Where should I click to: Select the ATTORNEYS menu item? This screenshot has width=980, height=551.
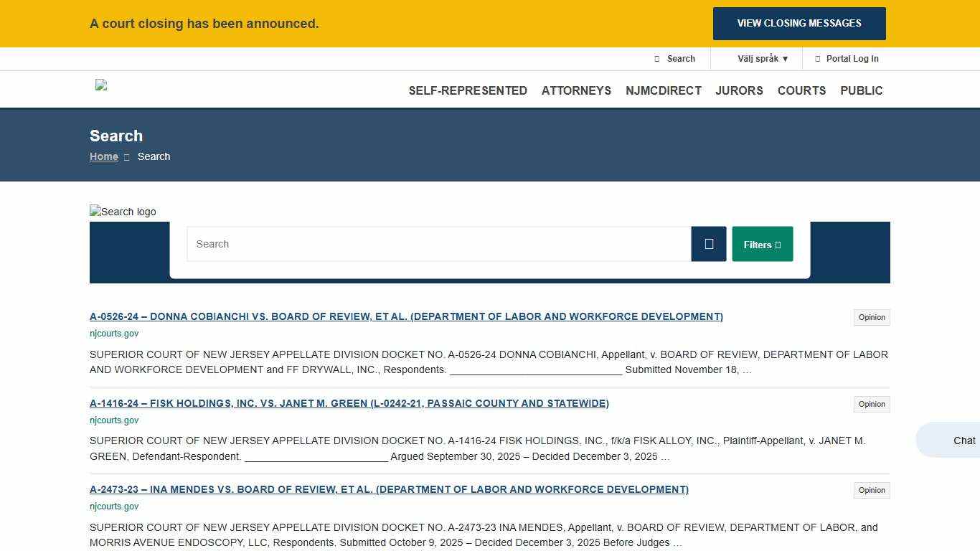576,90
